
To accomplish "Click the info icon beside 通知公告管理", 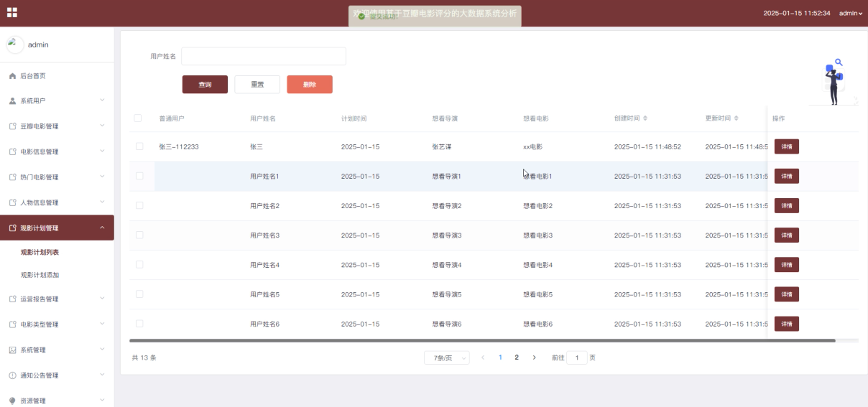I will pyautogui.click(x=12, y=375).
